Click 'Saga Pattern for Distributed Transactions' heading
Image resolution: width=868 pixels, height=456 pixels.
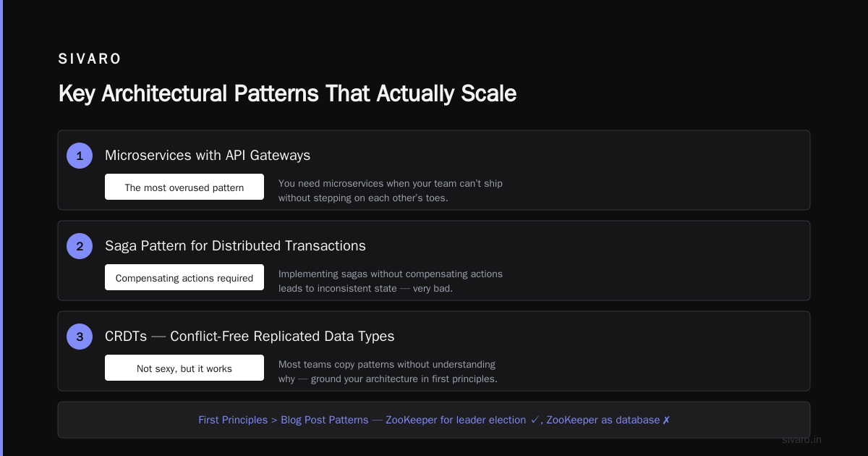pyautogui.click(x=235, y=246)
